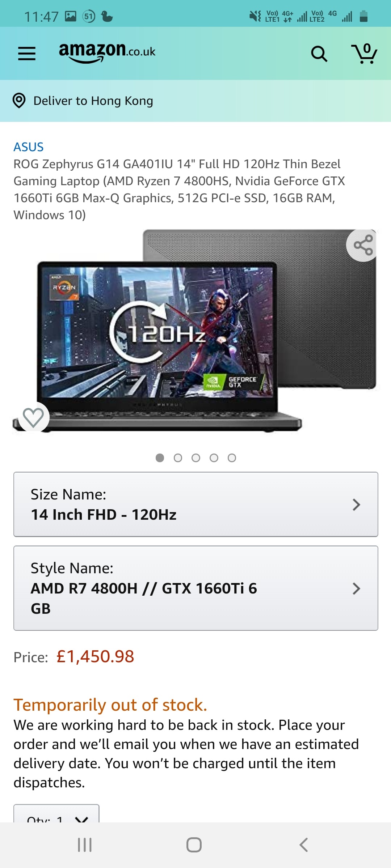Tap the search magnifier icon
Image resolution: width=391 pixels, height=868 pixels.
coord(319,54)
